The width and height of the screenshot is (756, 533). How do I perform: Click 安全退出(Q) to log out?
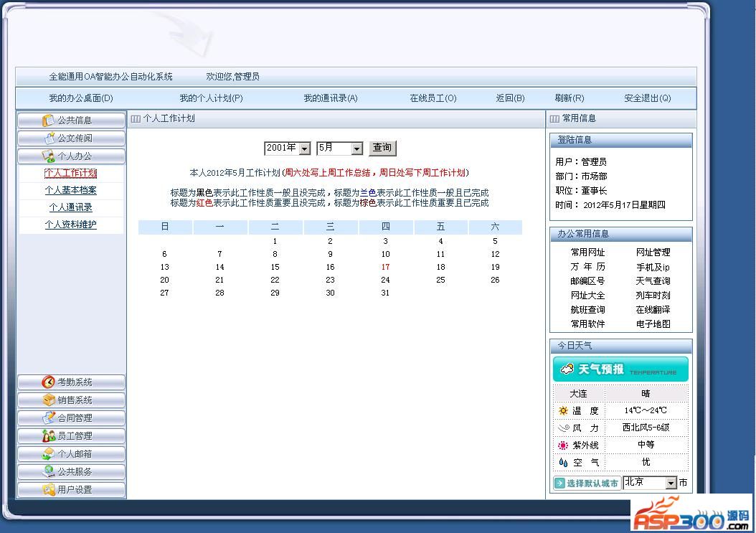[x=647, y=98]
